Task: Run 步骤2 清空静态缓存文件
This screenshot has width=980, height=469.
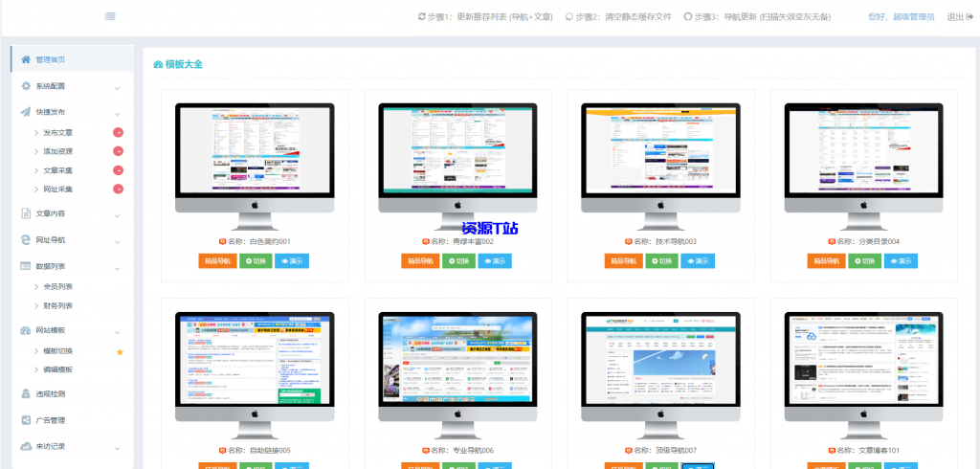Action: point(618,17)
